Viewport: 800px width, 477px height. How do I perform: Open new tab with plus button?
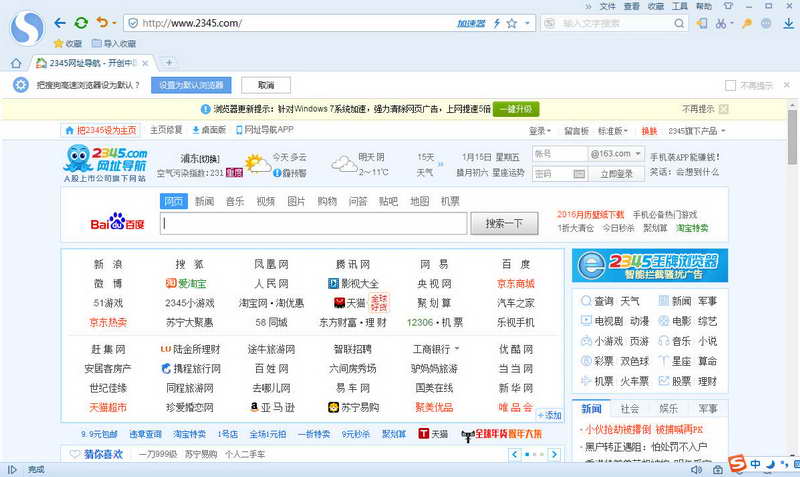170,63
